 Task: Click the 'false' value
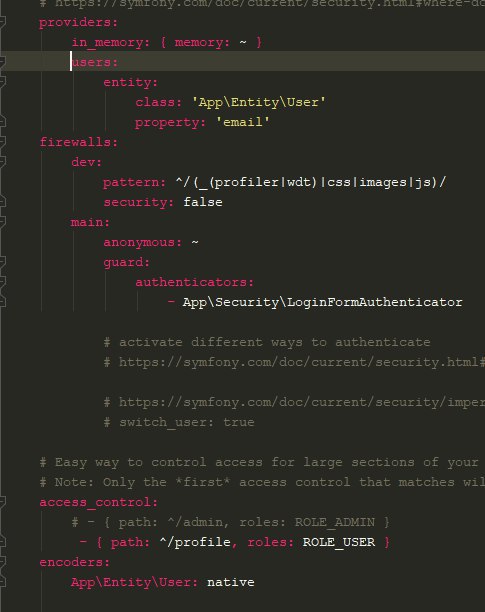[x=203, y=202]
